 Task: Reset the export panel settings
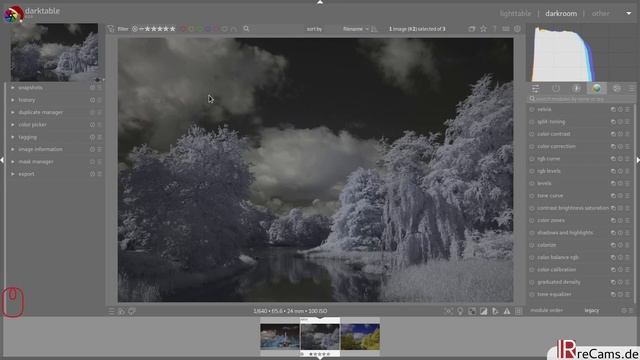92,174
